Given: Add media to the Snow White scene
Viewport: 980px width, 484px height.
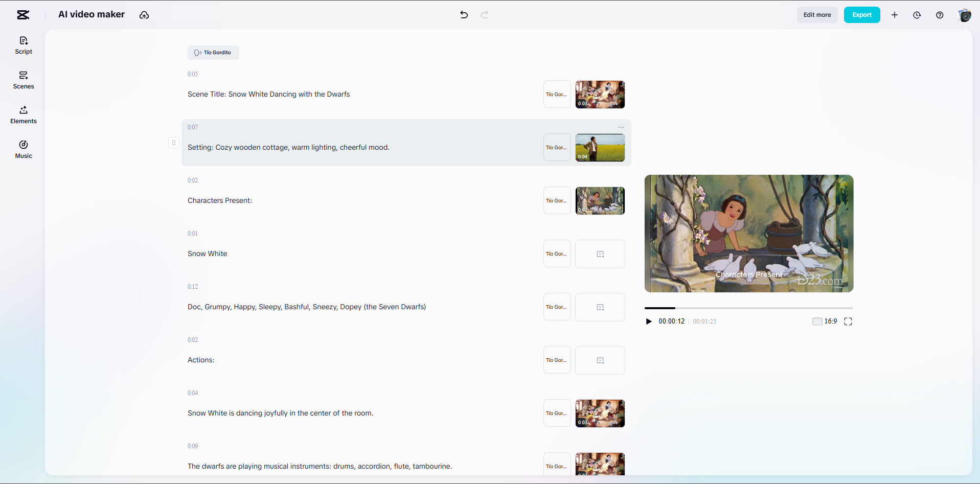Looking at the screenshot, I should [600, 254].
